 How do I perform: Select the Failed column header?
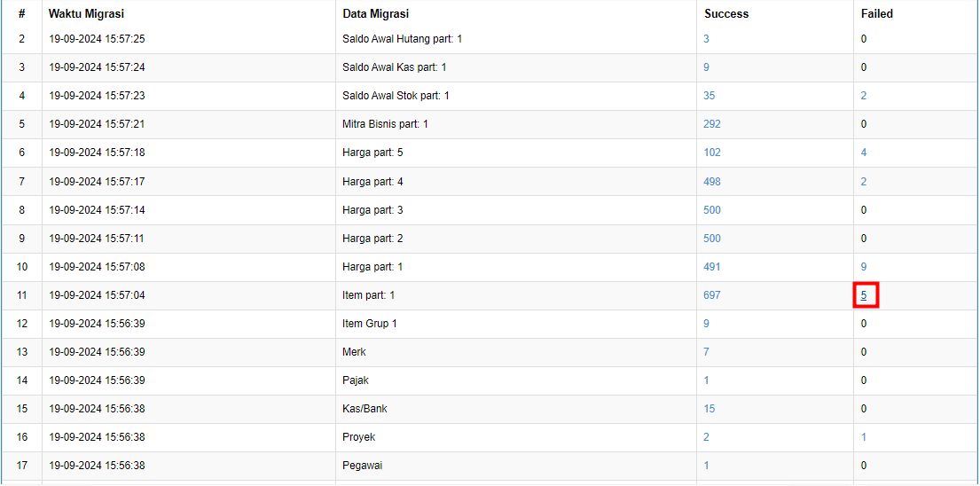(877, 13)
